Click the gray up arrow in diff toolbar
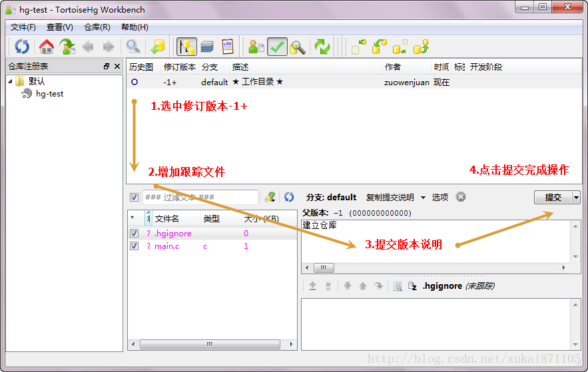The image size is (588, 372). [x=363, y=286]
